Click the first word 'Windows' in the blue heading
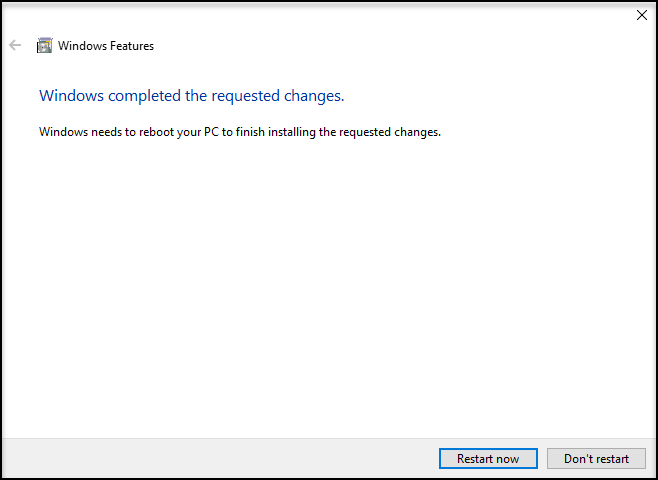 click(x=71, y=96)
